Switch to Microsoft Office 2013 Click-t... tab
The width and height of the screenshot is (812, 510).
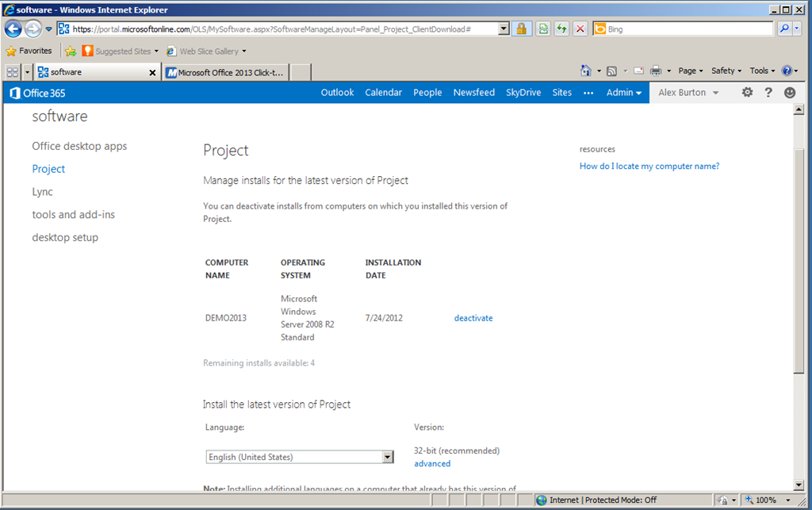[x=226, y=72]
